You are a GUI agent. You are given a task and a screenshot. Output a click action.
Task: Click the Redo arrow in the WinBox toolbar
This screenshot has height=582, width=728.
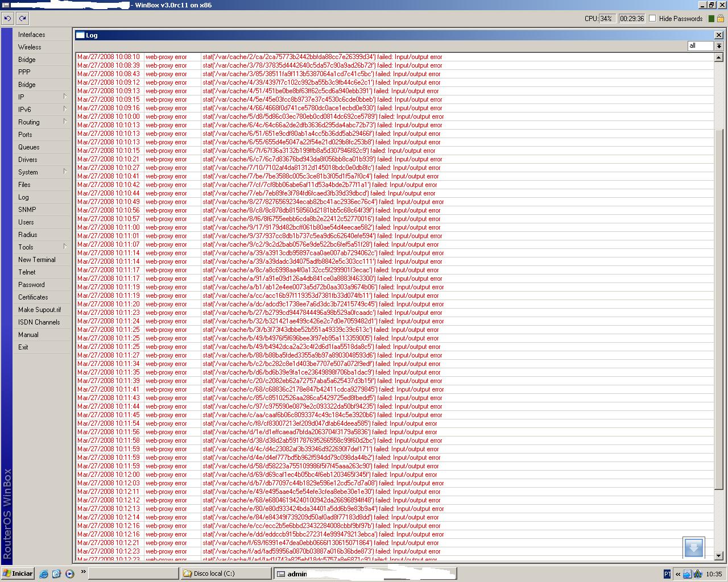pyautogui.click(x=22, y=18)
